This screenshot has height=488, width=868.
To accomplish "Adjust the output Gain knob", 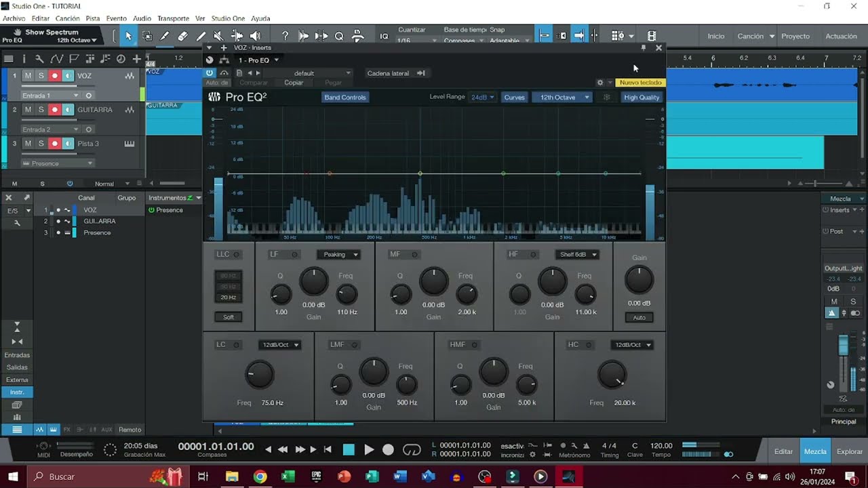I will tap(639, 280).
